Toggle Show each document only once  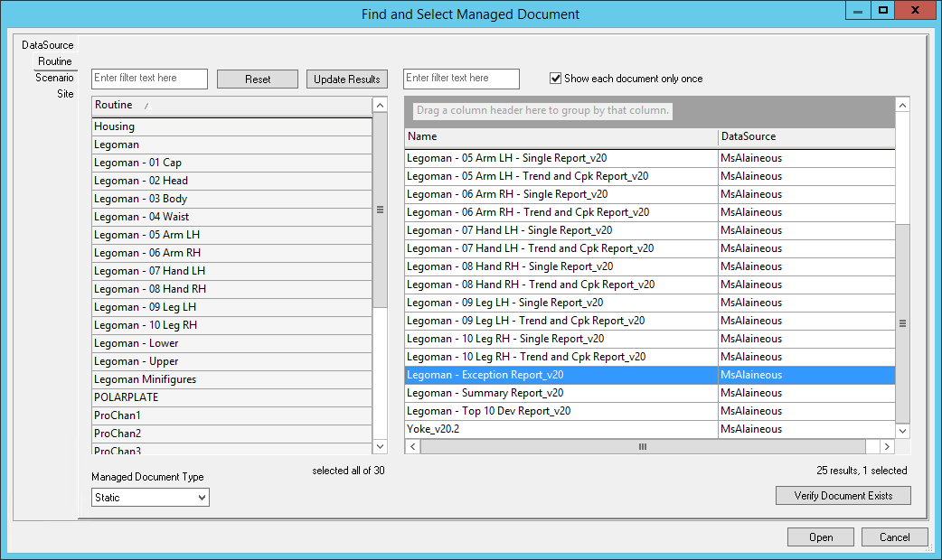pyautogui.click(x=556, y=79)
